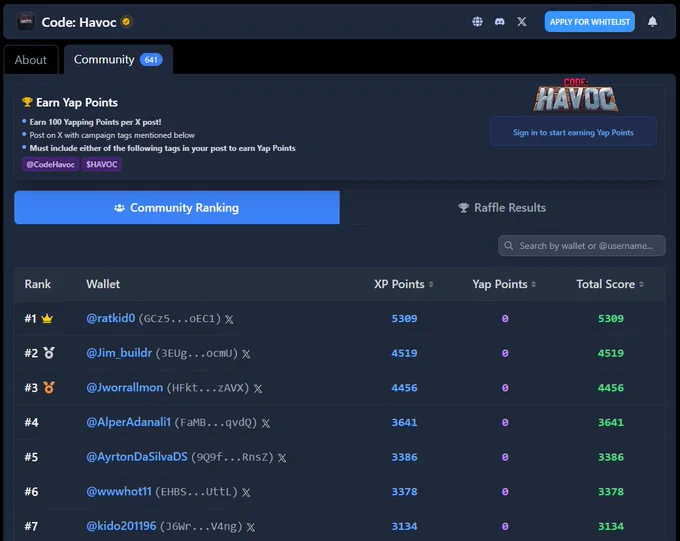Sort by Total Score column arrows
This screenshot has height=541, width=680.
pos(641,284)
